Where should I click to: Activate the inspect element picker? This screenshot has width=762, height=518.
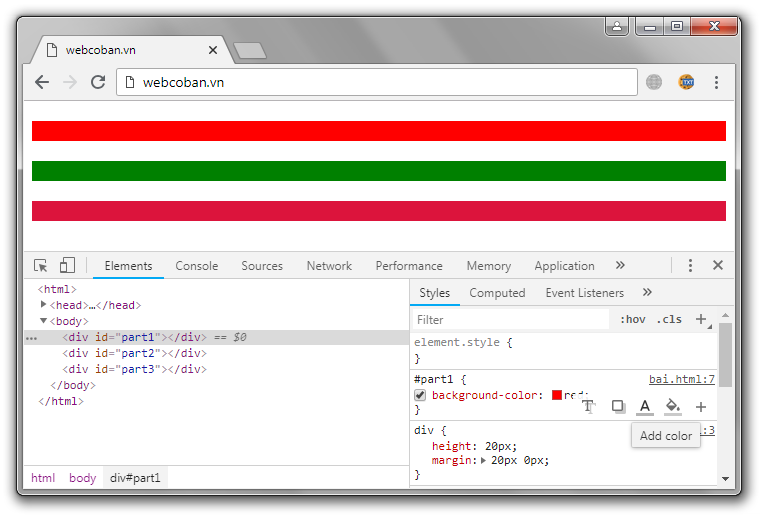41,266
